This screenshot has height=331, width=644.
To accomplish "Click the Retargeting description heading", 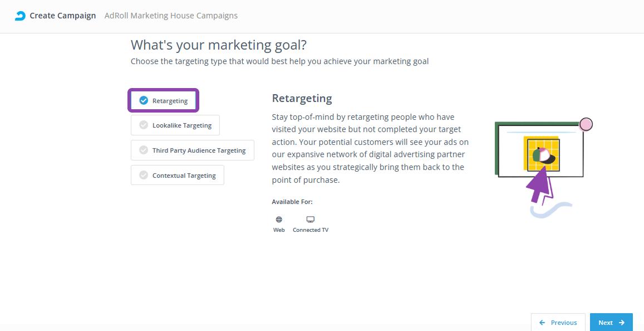I will (x=302, y=98).
